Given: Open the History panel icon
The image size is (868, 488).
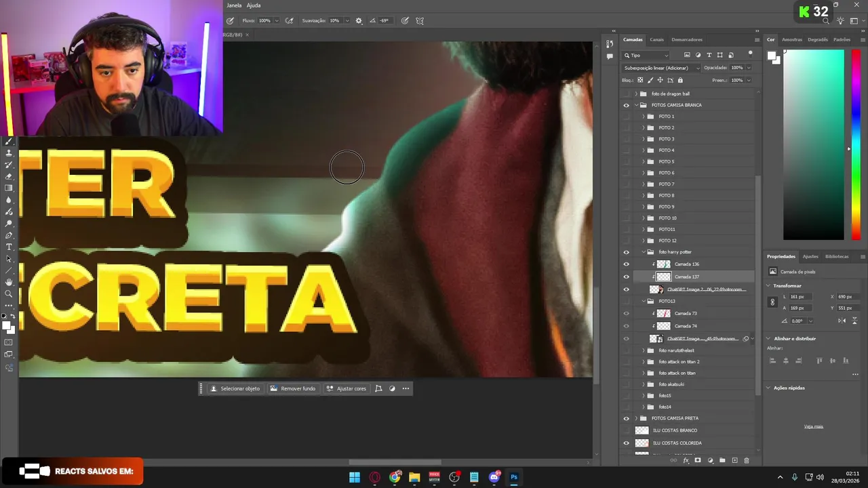Looking at the screenshot, I should [x=610, y=44].
